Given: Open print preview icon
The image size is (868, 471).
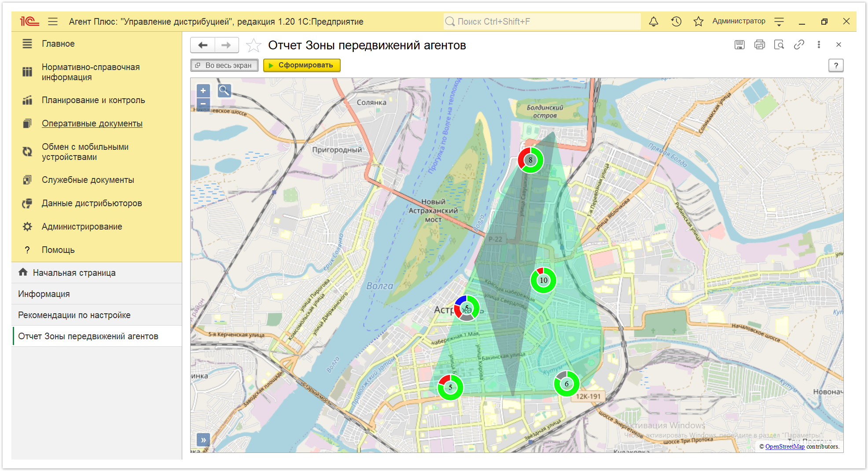Looking at the screenshot, I should coord(779,45).
